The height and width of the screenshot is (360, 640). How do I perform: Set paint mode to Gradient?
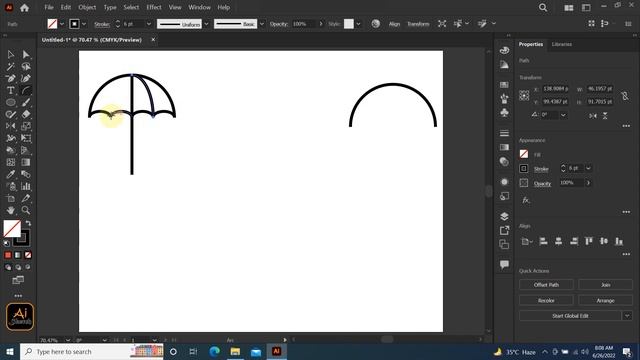pyautogui.click(x=18, y=255)
